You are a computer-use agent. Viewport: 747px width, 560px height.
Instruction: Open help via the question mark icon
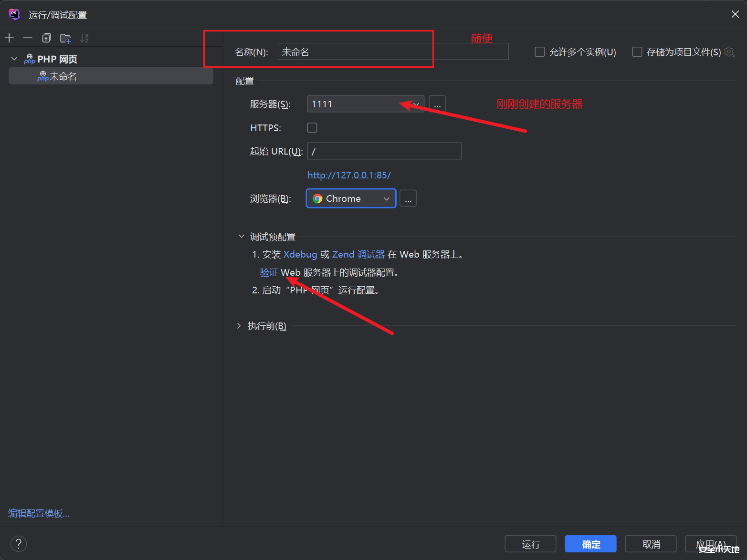[19, 544]
